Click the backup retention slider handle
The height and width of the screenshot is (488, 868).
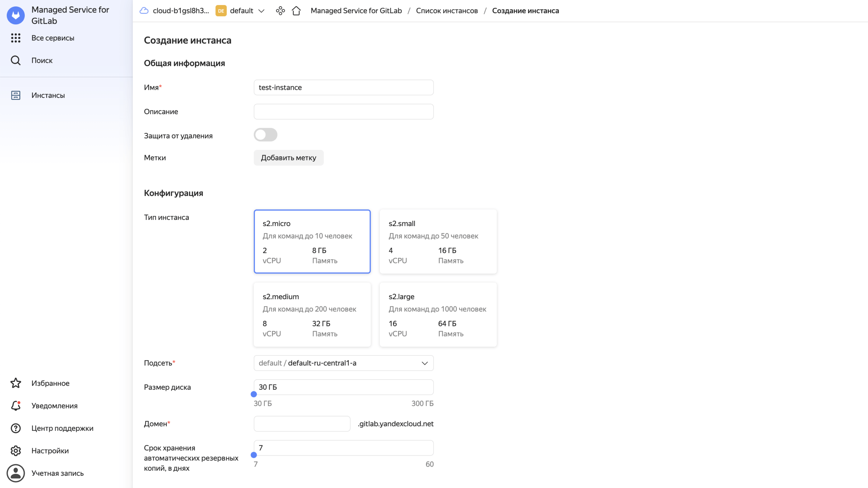[254, 455]
